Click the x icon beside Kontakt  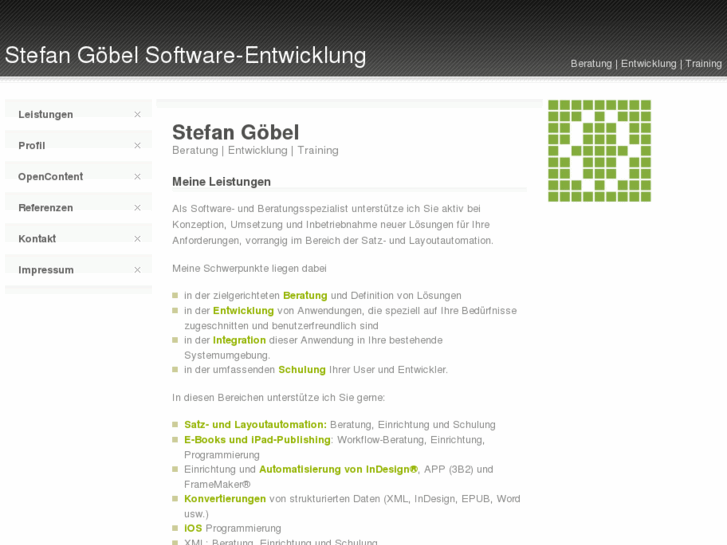[137, 239]
